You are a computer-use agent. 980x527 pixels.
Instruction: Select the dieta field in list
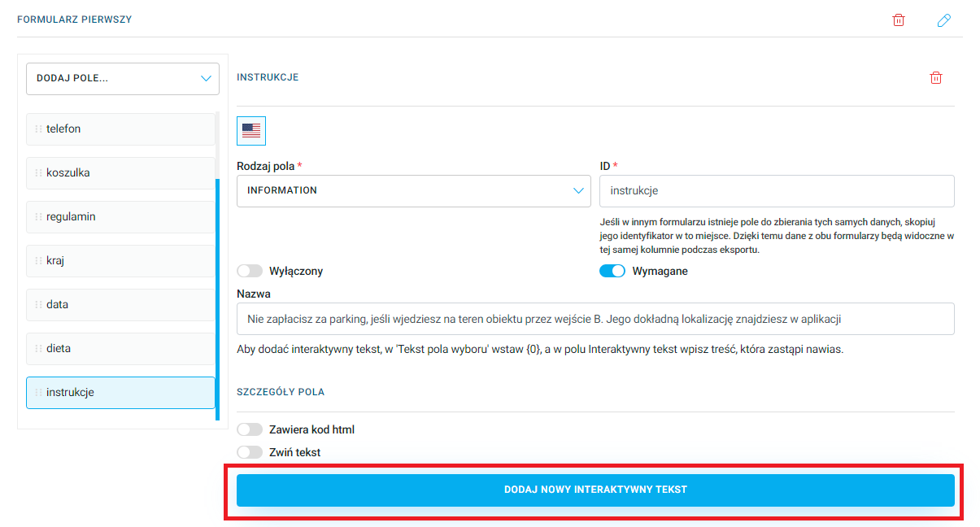tap(120, 348)
